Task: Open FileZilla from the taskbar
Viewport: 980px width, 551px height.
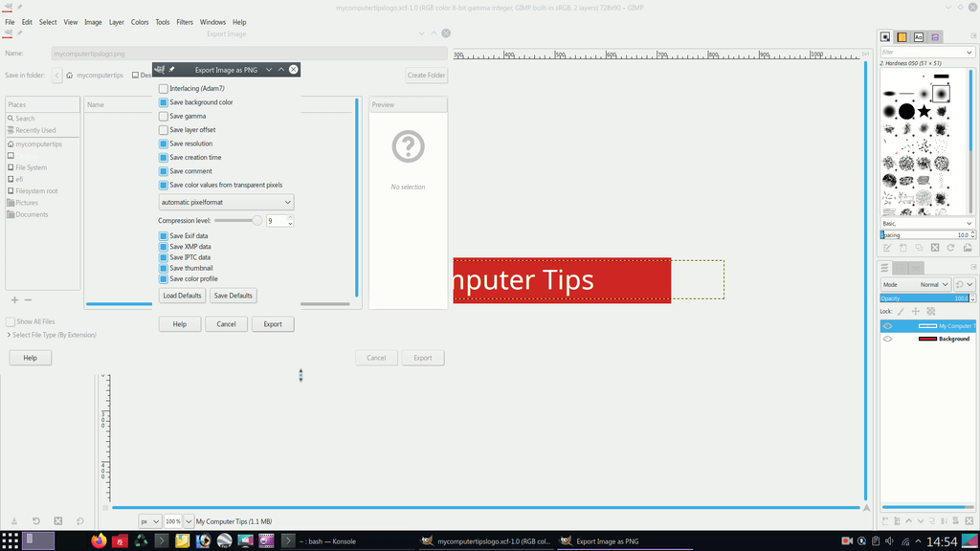Action: (120, 541)
